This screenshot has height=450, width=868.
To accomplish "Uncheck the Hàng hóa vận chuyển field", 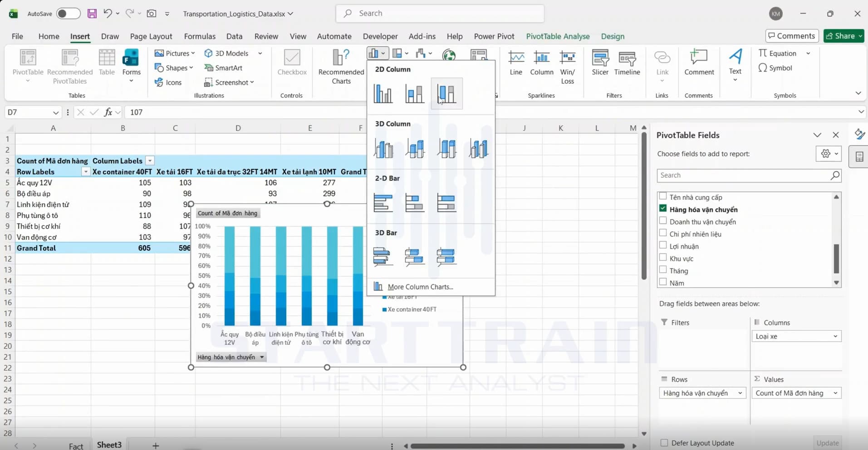I will (x=663, y=208).
